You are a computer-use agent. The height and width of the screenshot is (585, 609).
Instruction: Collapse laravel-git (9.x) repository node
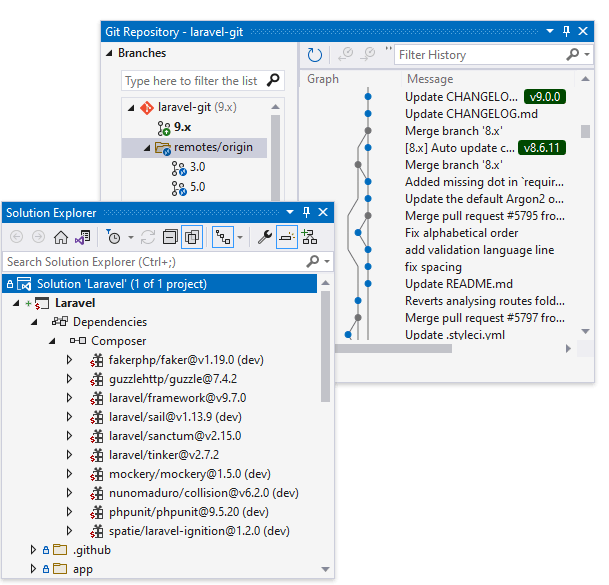click(x=131, y=108)
